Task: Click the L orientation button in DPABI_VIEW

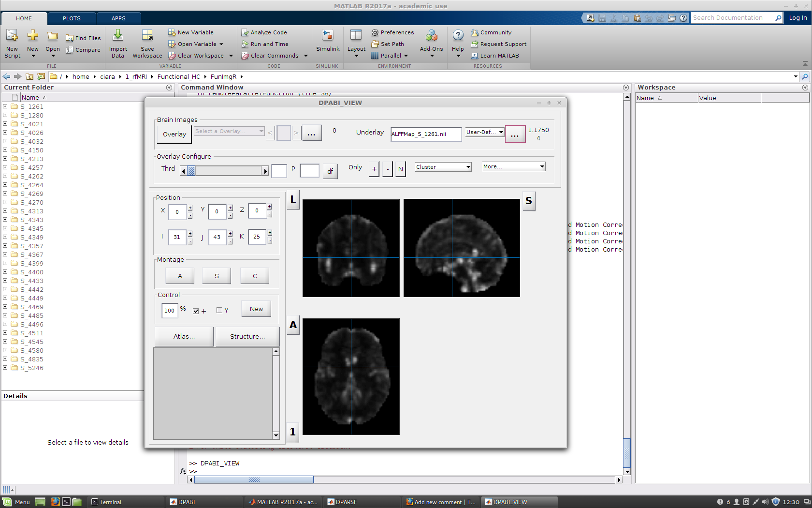Action: (293, 199)
